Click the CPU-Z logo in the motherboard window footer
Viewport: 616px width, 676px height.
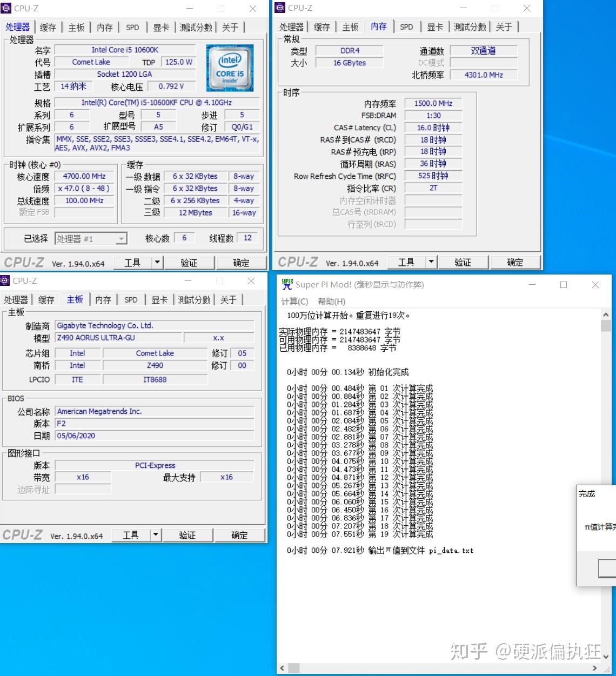(24, 534)
